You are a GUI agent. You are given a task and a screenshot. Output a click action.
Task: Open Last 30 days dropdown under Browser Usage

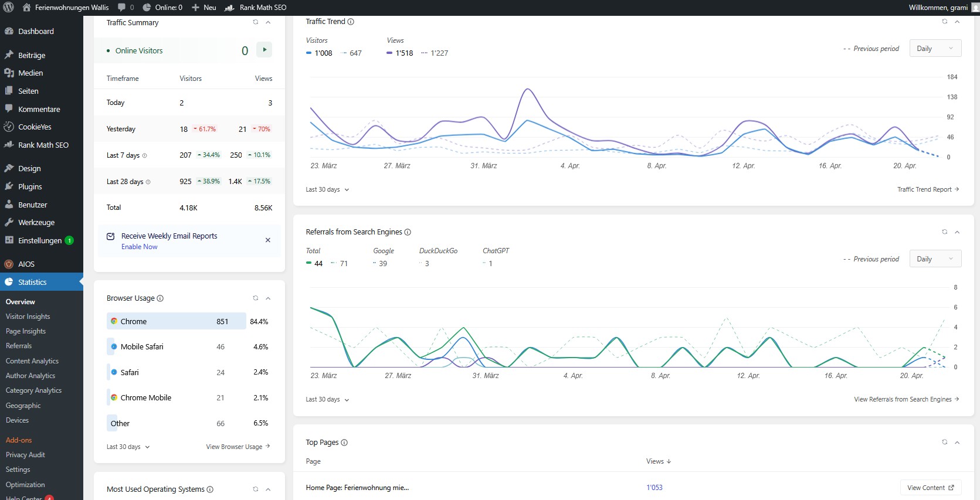click(x=128, y=447)
